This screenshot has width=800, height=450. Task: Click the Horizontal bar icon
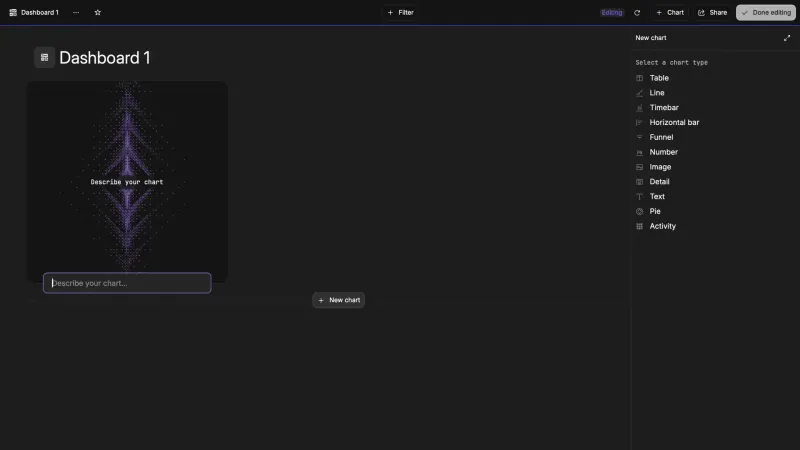pyautogui.click(x=639, y=122)
